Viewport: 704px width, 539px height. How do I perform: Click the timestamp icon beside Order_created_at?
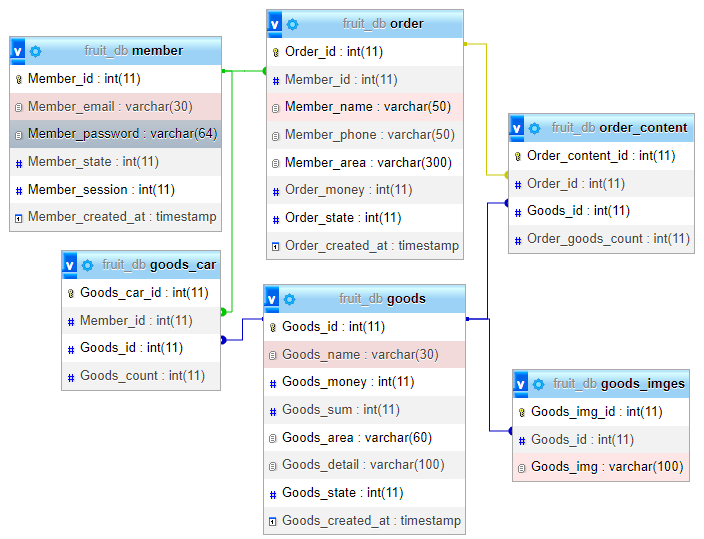pyautogui.click(x=276, y=247)
